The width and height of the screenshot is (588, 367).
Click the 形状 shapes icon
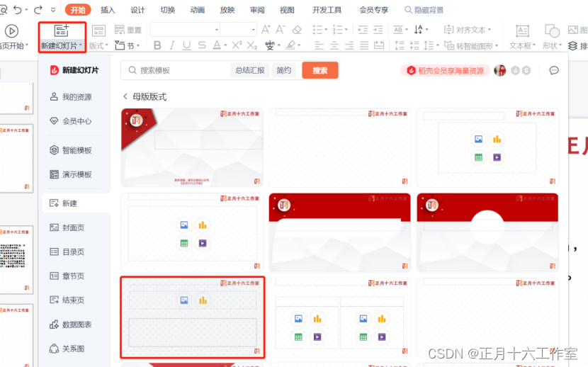(552, 31)
